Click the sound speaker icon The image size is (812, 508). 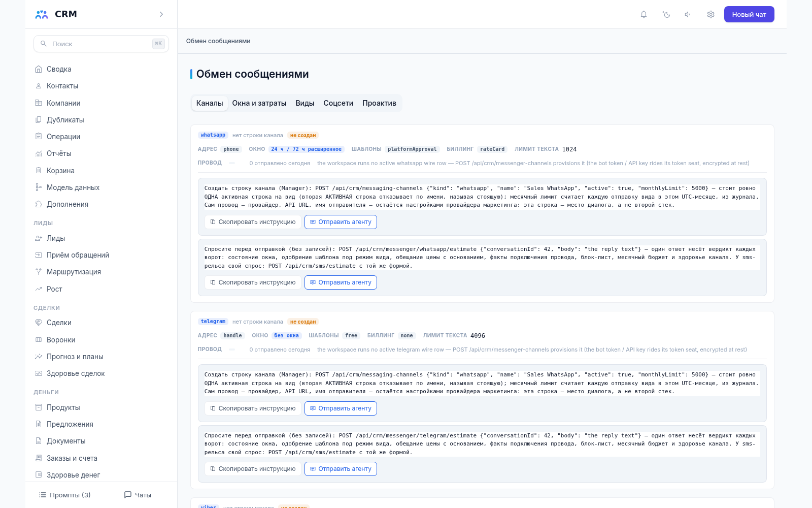coord(688,14)
